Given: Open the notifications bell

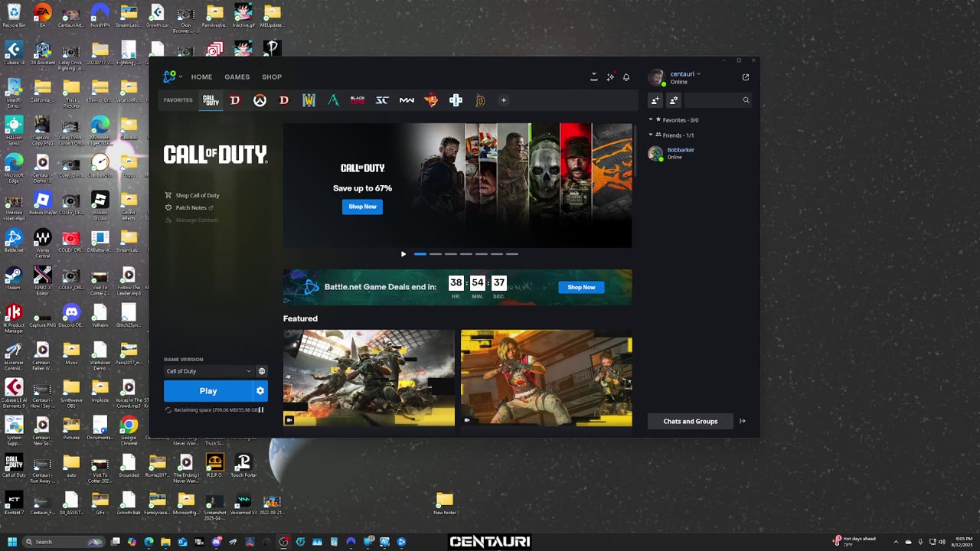Looking at the screenshot, I should (626, 77).
